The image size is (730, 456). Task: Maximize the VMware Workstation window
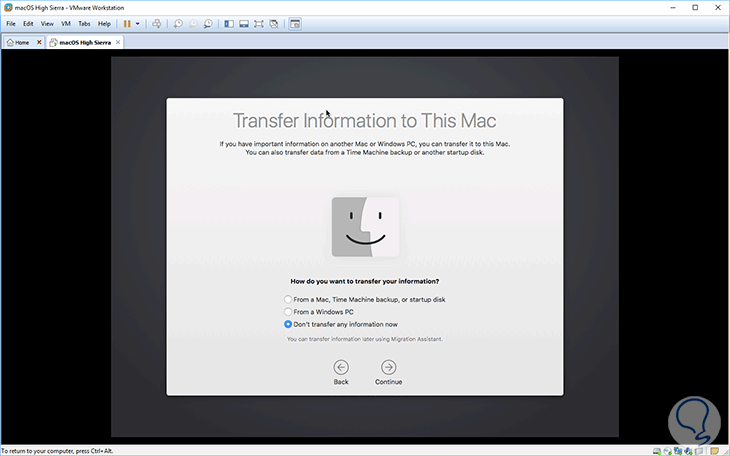695,7
